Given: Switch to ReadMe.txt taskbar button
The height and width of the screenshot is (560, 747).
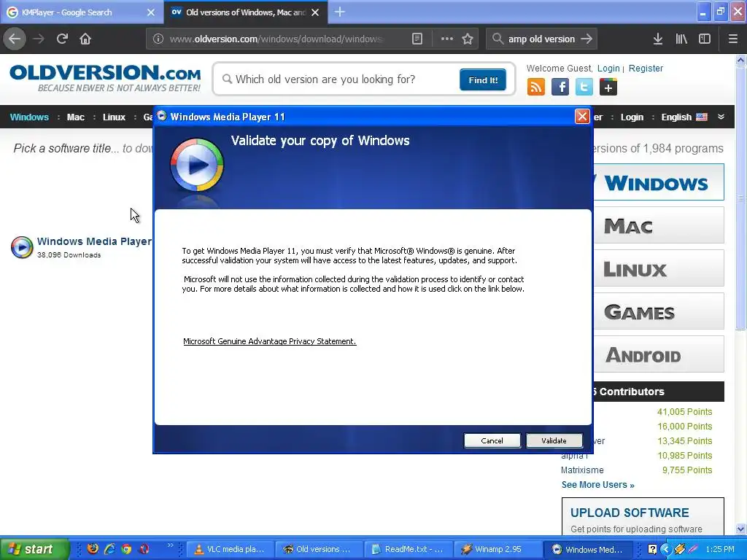Looking at the screenshot, I should tap(409, 549).
